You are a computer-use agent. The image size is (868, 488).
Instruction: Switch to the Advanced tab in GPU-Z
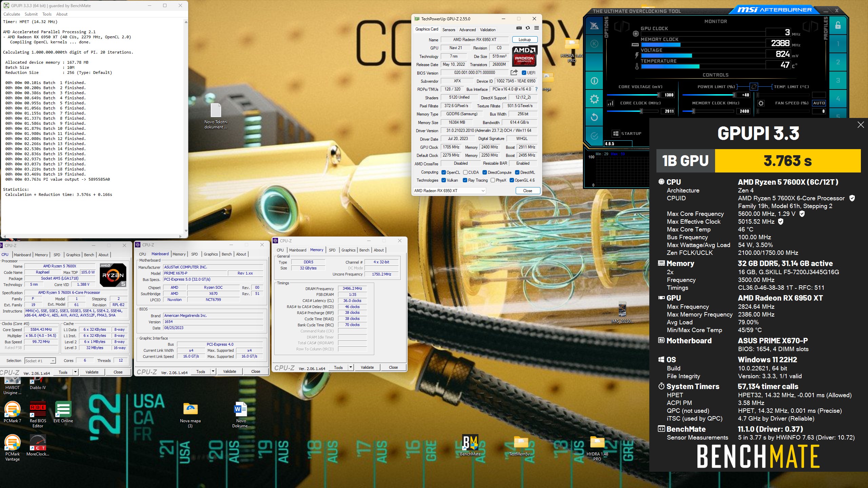(x=468, y=30)
